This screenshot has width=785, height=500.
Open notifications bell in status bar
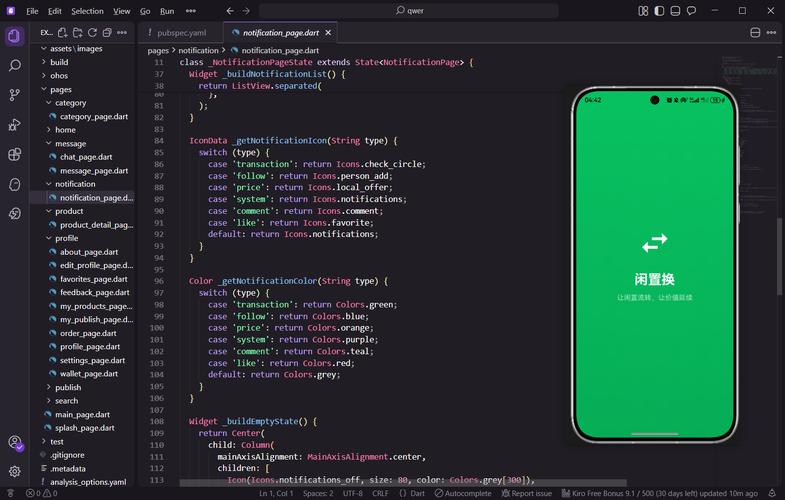(x=772, y=493)
